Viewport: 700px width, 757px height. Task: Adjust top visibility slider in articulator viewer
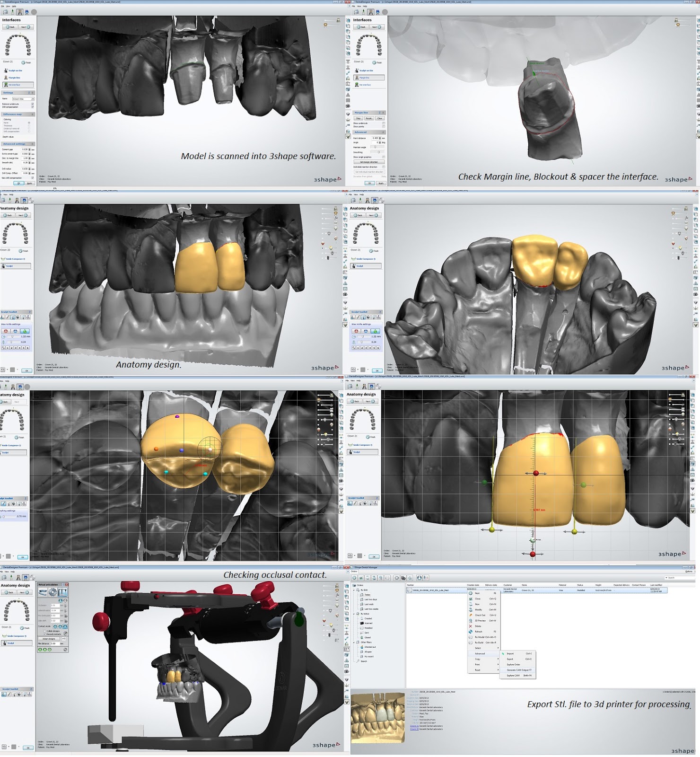click(330, 586)
